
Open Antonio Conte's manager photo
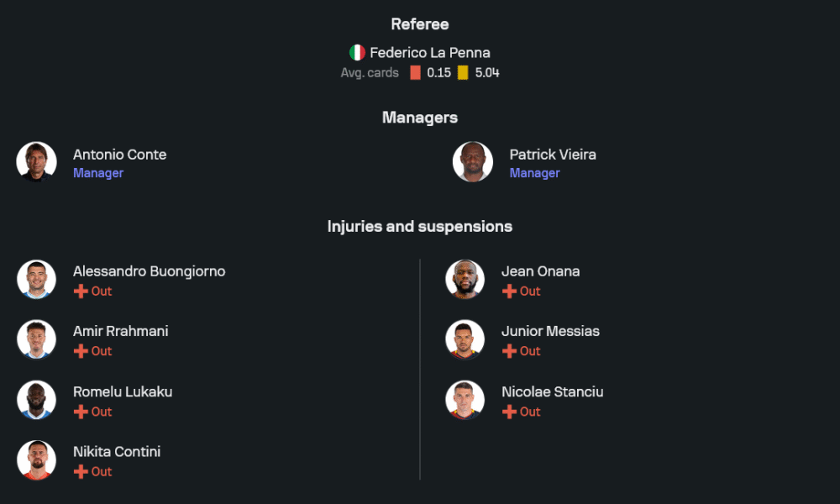pyautogui.click(x=36, y=162)
